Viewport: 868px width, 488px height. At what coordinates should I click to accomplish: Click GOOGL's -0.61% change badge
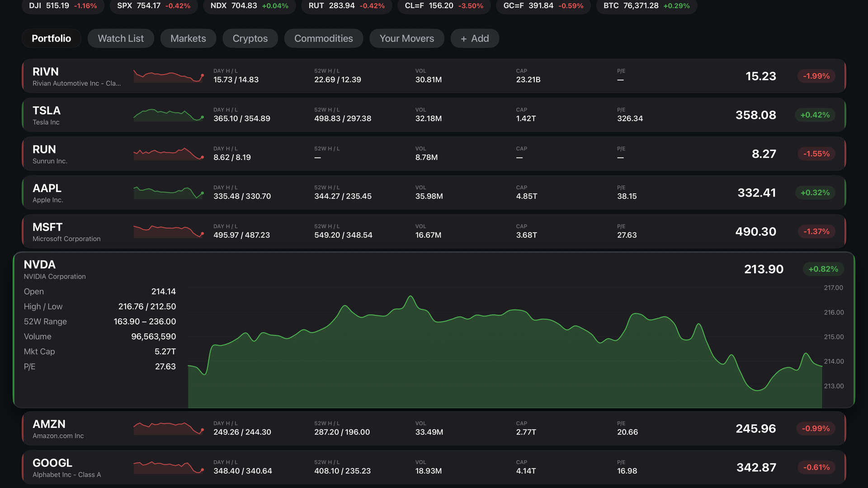click(816, 467)
